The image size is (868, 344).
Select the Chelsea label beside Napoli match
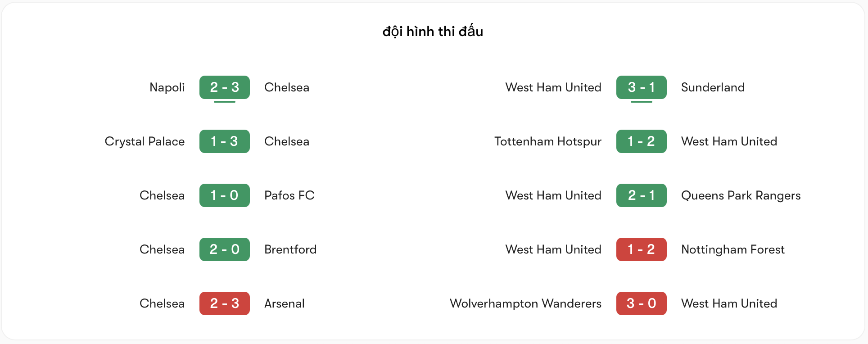pos(287,87)
